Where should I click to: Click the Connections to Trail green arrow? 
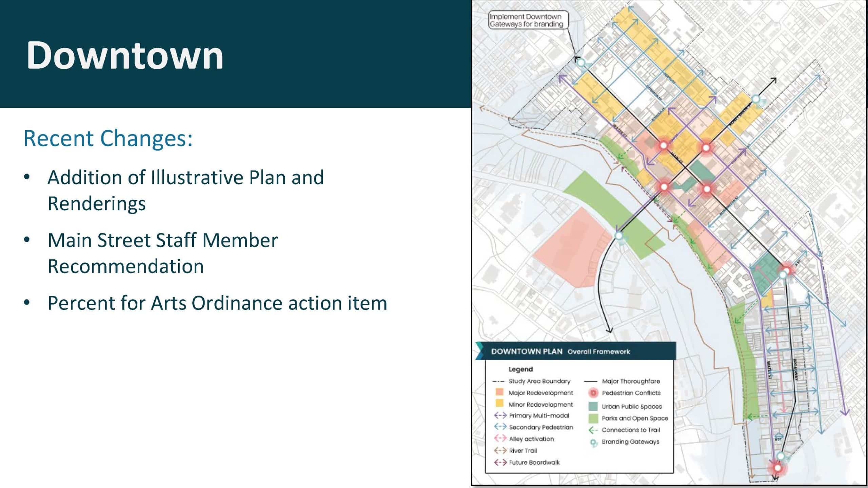click(593, 430)
